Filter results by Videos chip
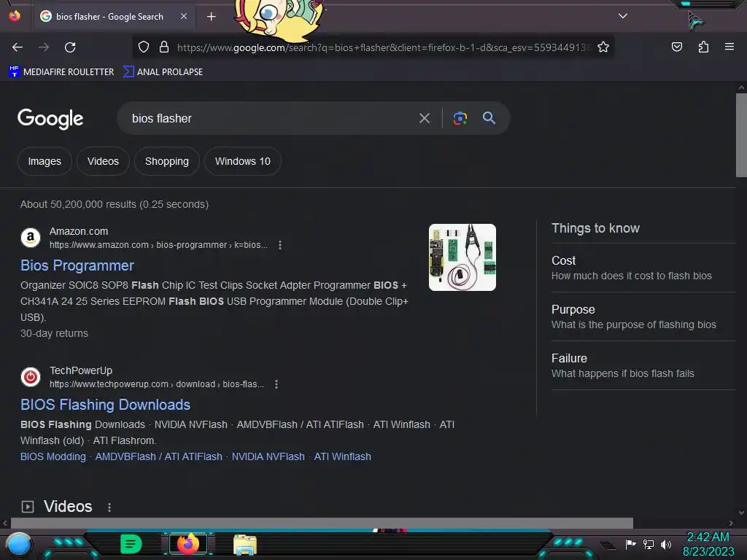 coord(103,161)
